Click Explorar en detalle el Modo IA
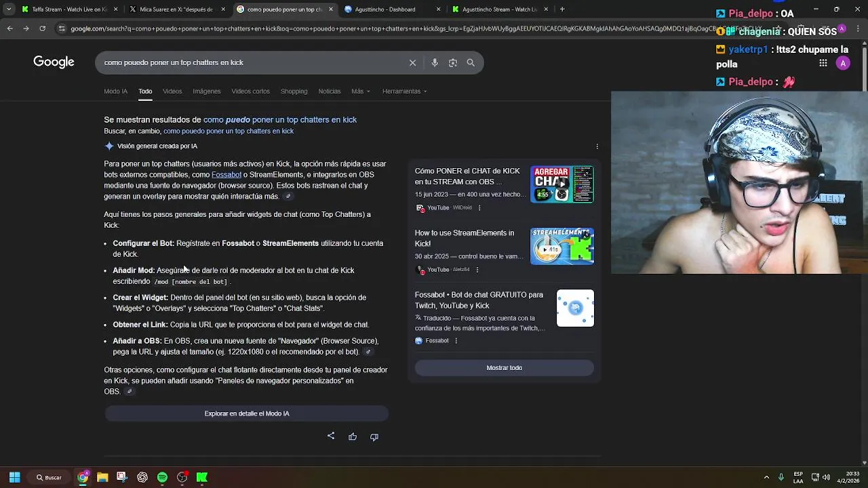This screenshot has height=488, width=868. [247, 413]
